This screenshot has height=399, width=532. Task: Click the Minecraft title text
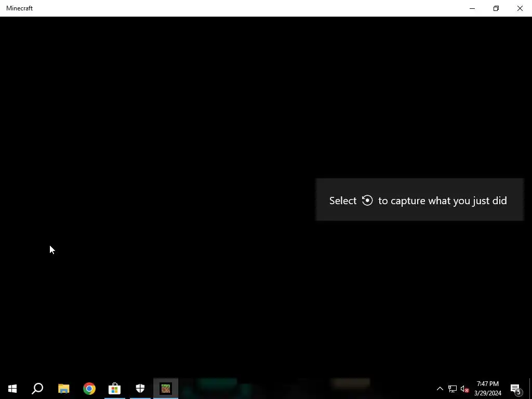pos(19,8)
